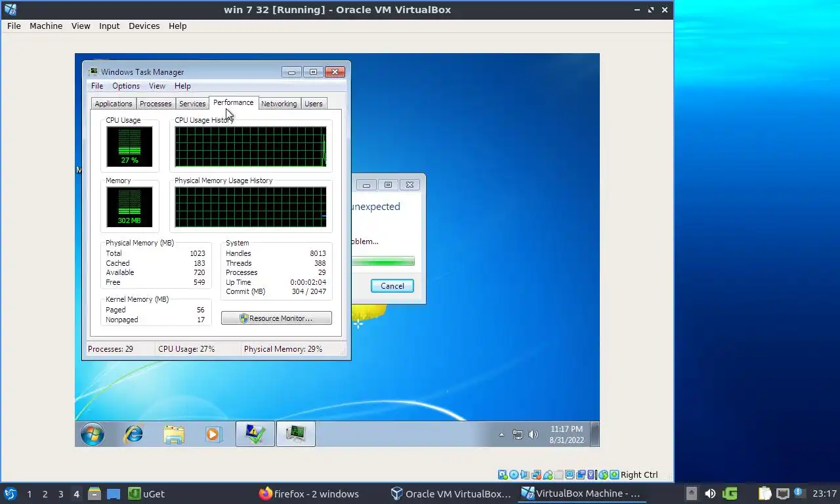Switch to the Processes tab
This screenshot has width=840, height=504.
156,104
